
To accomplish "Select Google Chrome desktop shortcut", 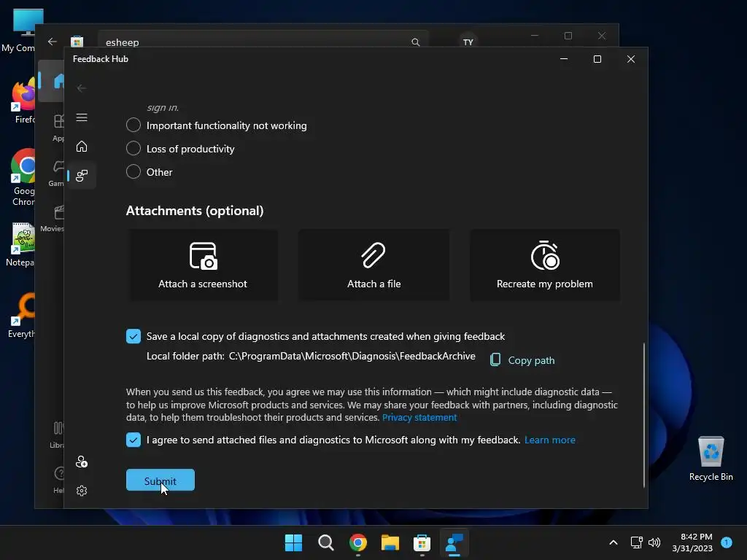I will (x=23, y=177).
